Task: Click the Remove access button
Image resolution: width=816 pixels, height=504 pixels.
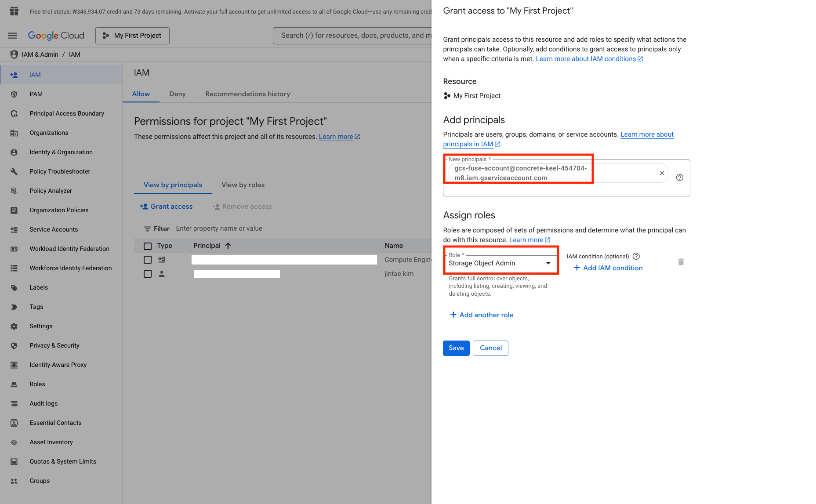Action: tap(242, 207)
